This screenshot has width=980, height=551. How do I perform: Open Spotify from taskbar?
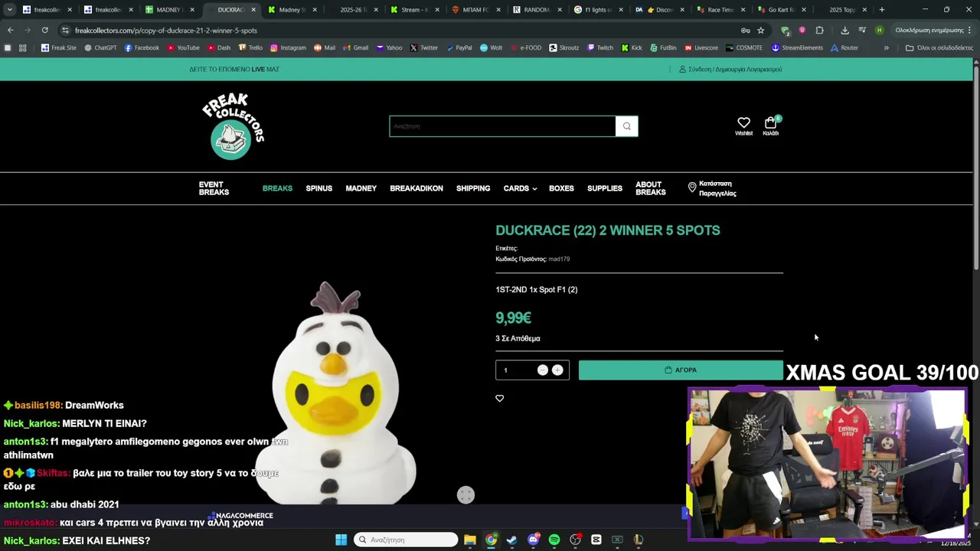click(554, 540)
